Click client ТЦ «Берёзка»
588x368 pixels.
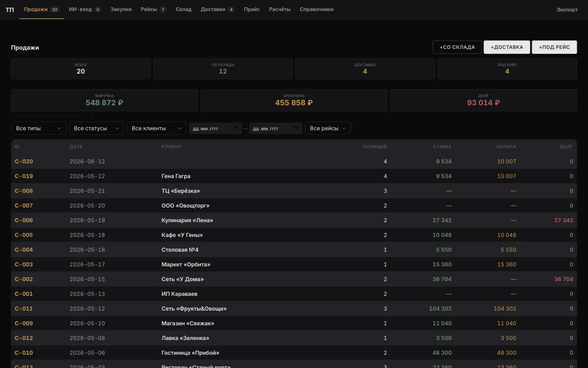pyautogui.click(x=181, y=191)
